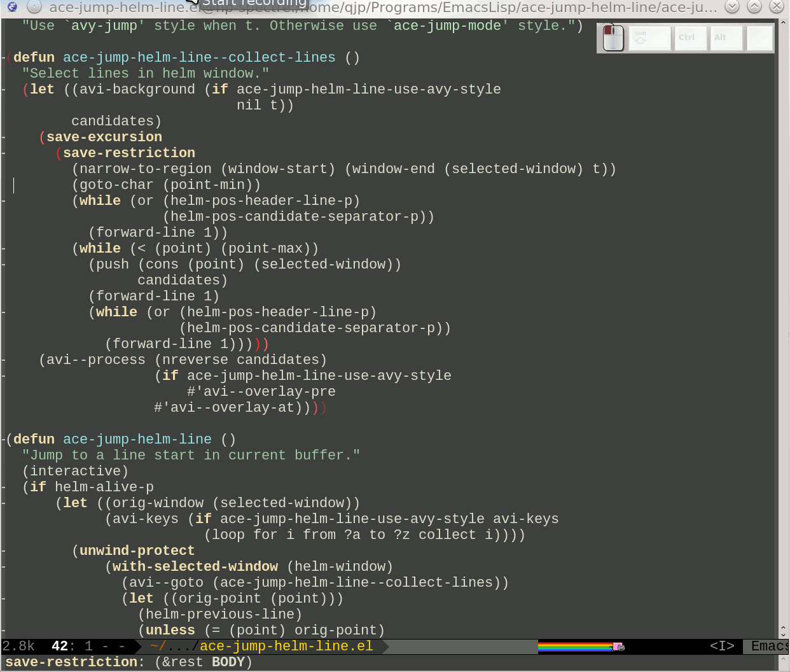Click the mouse indicator icon in key overlay
The height and width of the screenshot is (672, 790).
[613, 38]
